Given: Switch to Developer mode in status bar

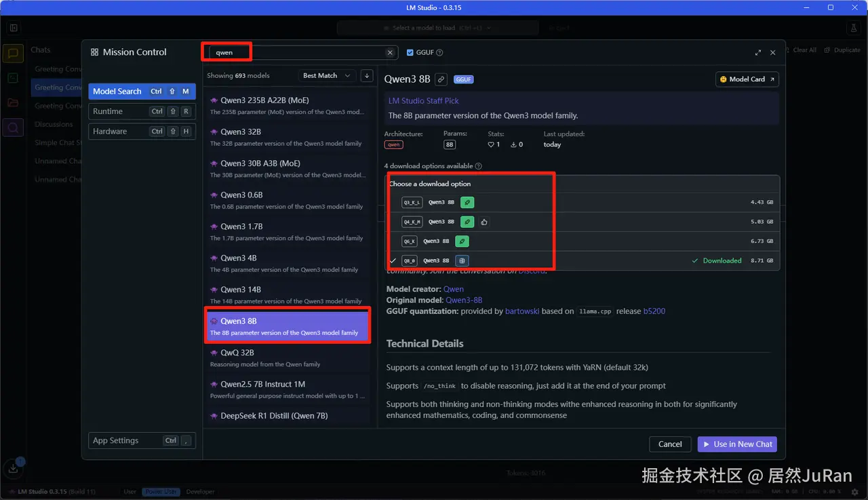Looking at the screenshot, I should [201, 492].
